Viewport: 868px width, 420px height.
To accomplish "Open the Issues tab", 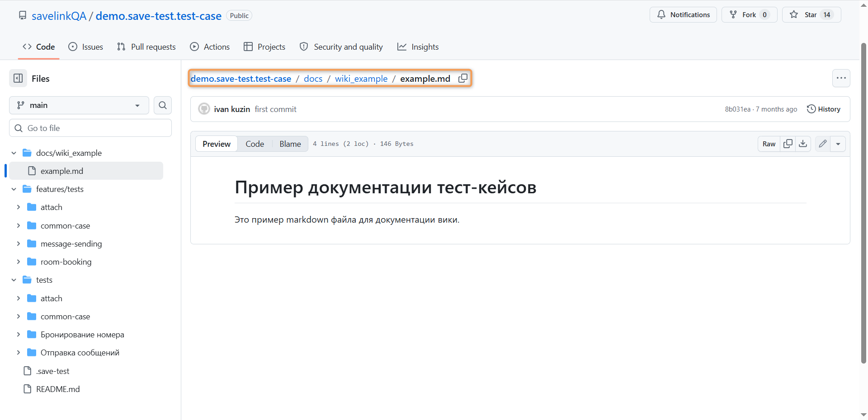I will (x=85, y=47).
